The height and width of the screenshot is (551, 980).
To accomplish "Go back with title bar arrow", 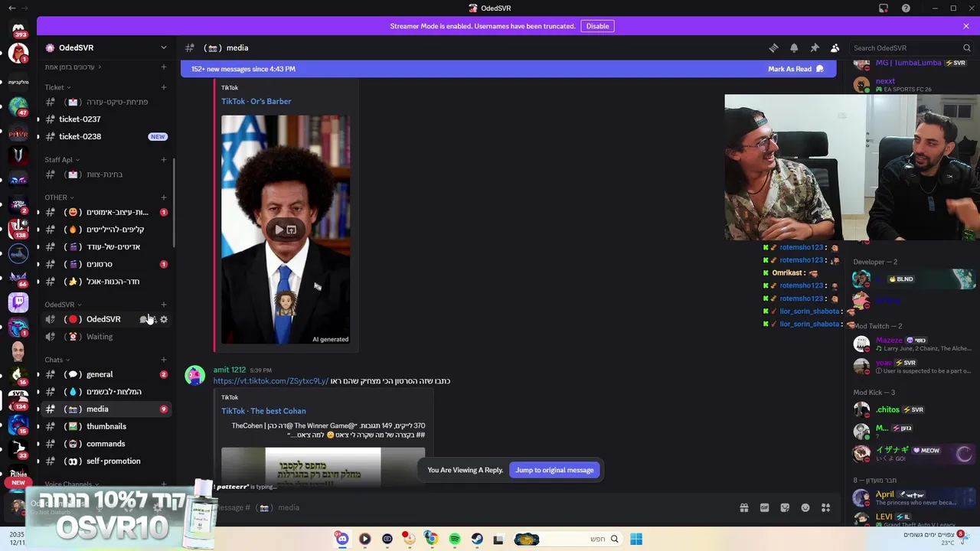I will [11, 8].
